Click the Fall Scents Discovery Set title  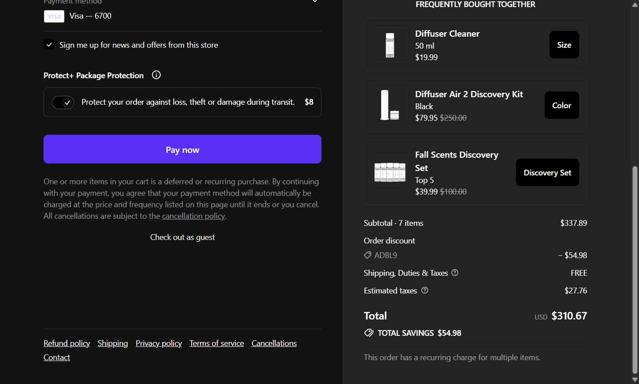[456, 161]
